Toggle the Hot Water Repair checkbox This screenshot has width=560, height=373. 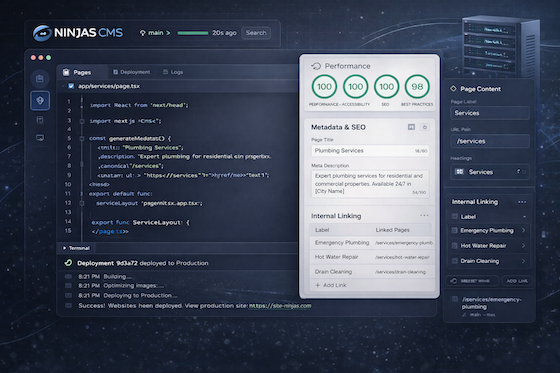(x=455, y=246)
